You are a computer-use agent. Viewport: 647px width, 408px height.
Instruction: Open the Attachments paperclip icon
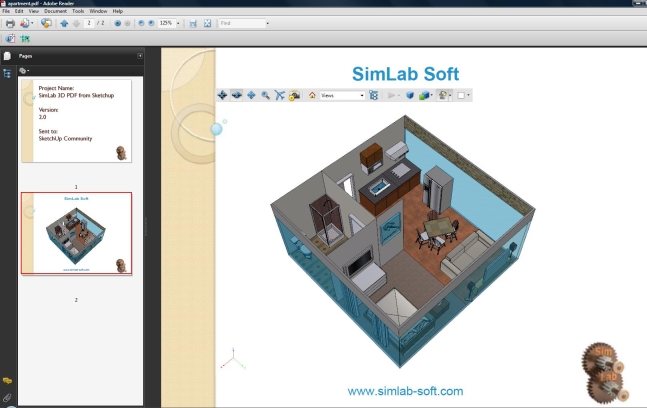[7, 398]
